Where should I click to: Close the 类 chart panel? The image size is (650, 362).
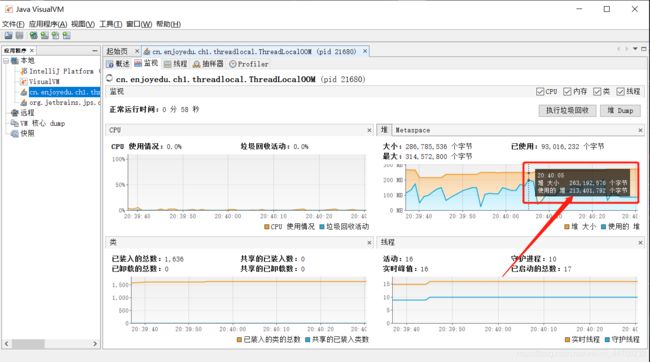tap(369, 243)
